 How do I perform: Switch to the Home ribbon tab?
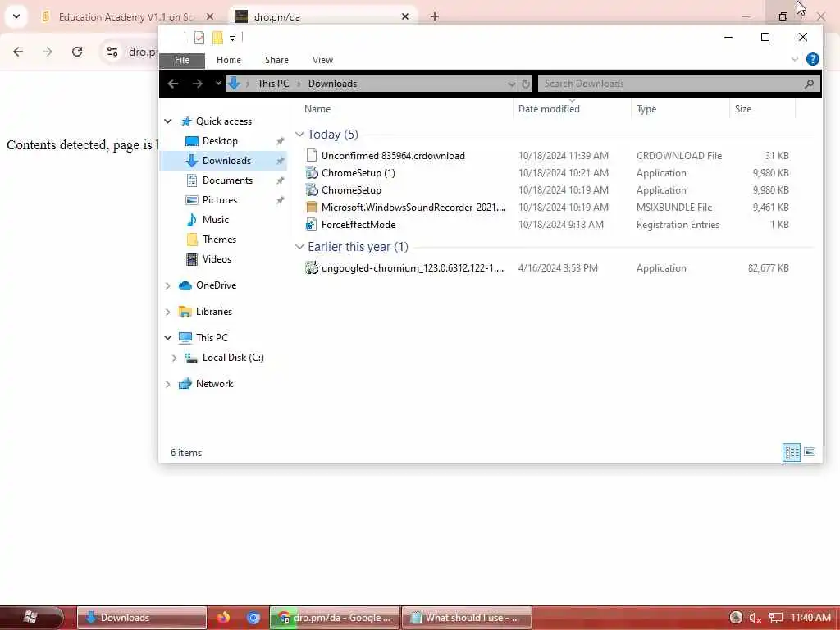(x=229, y=60)
